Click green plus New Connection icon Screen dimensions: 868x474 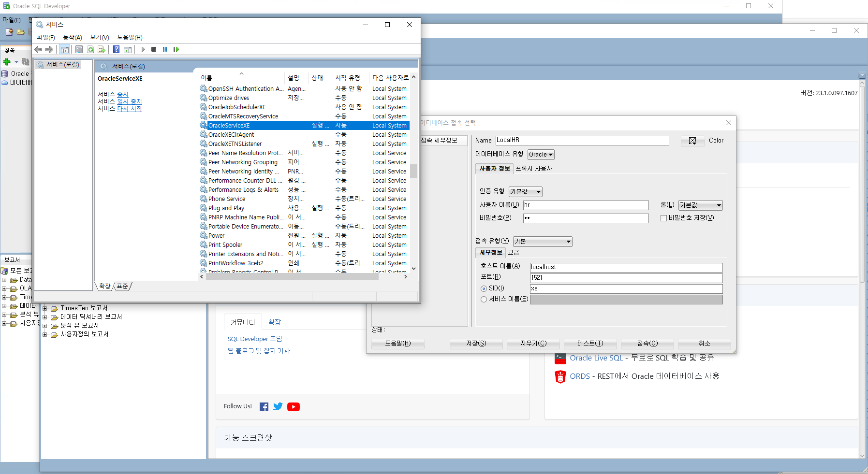click(7, 62)
